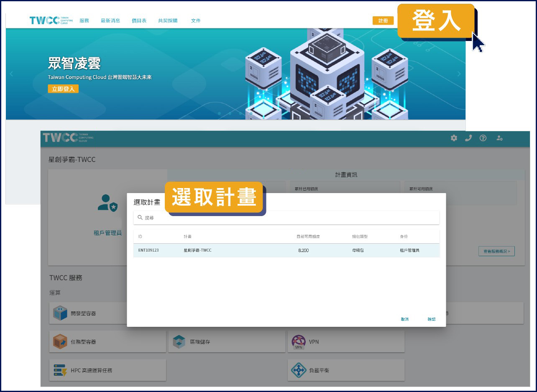Image resolution: width=537 pixels, height=392 pixels.
Task: Click 取消 in the 選取計畫 dialog
Action: [x=404, y=319]
